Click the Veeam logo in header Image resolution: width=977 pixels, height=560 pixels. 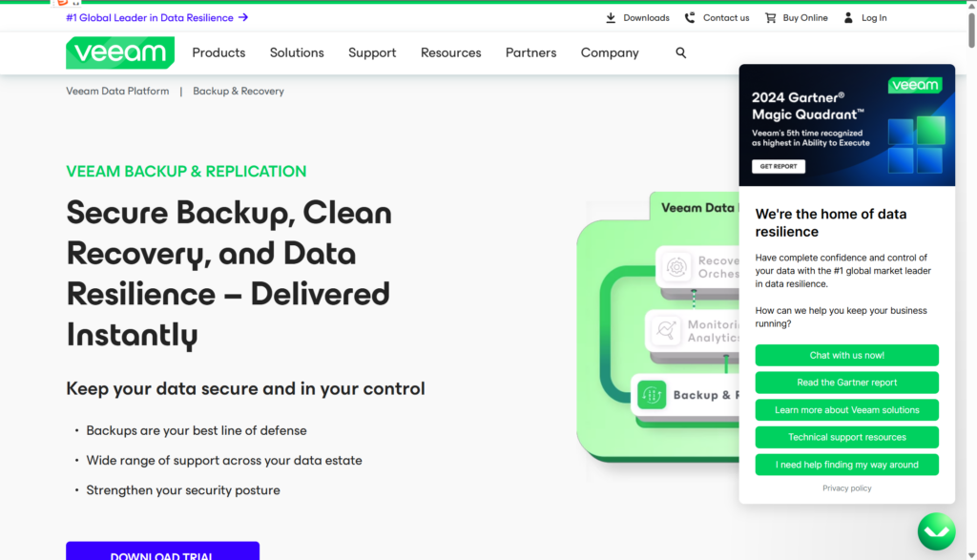click(x=120, y=52)
